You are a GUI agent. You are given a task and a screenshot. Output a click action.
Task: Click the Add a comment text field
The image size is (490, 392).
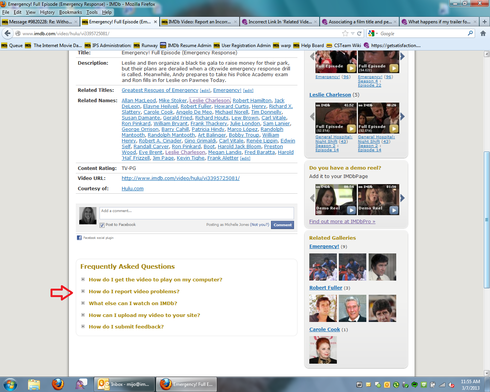click(196, 213)
